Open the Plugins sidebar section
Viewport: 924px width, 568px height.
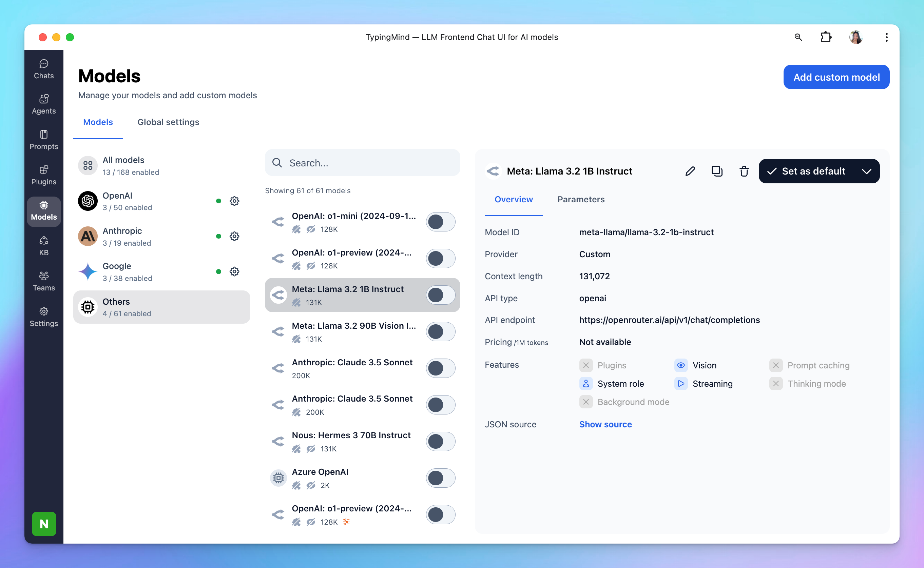[x=44, y=175]
